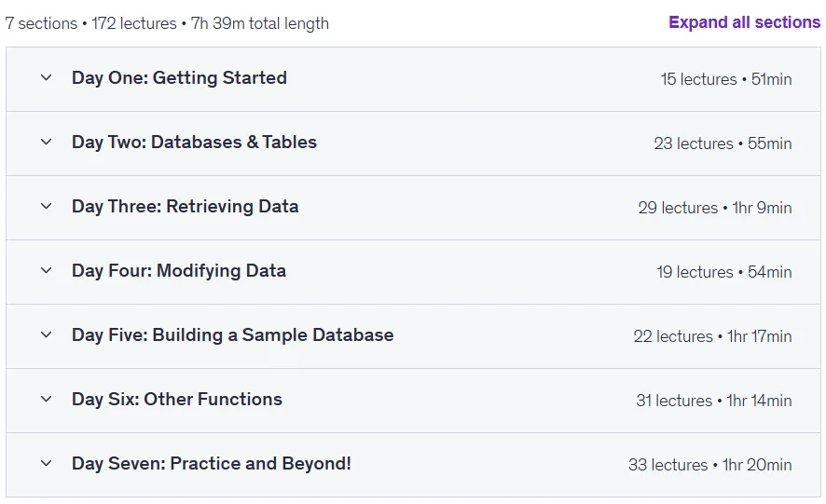Viewport: 826px width, 504px height.
Task: Open Day Four: Modifying Data title
Action: click(179, 271)
